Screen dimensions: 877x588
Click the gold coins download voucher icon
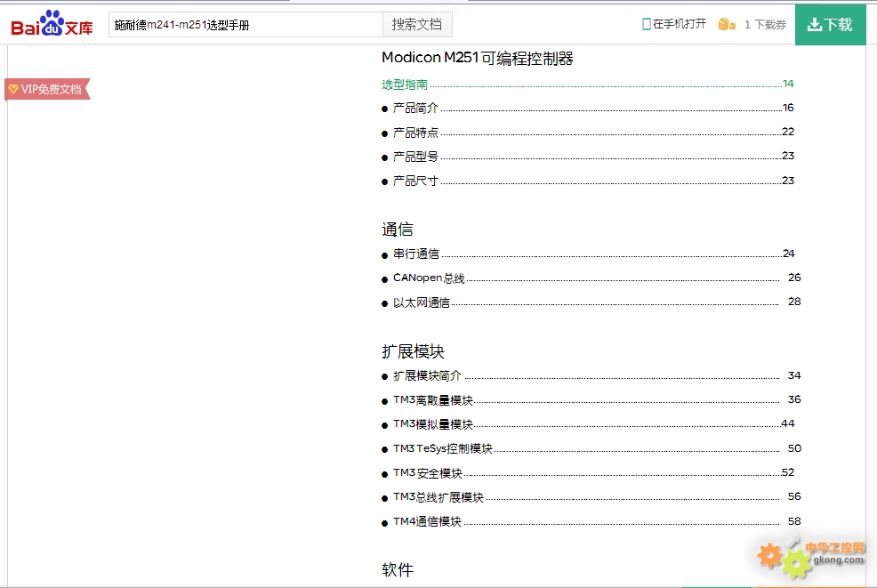click(727, 24)
